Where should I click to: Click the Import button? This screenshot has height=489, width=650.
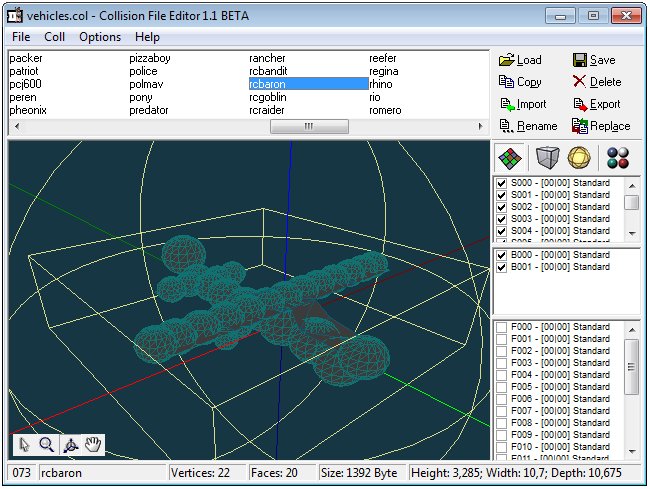(523, 104)
